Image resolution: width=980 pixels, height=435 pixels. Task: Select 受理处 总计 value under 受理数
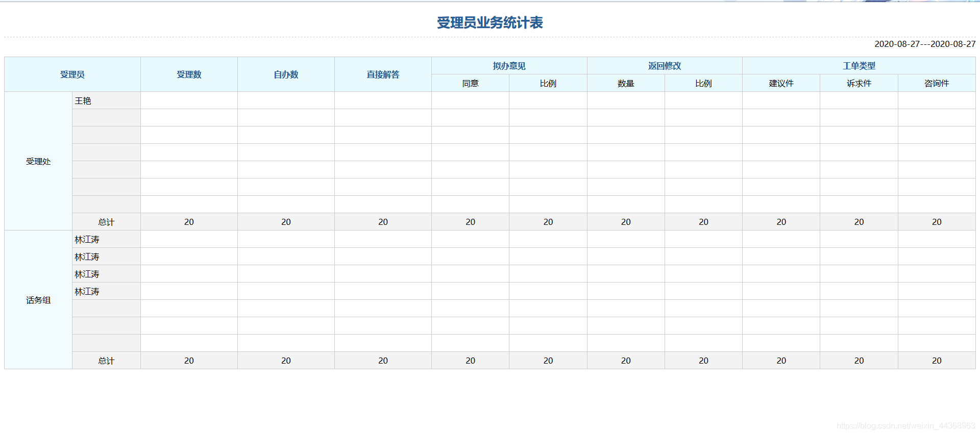189,222
